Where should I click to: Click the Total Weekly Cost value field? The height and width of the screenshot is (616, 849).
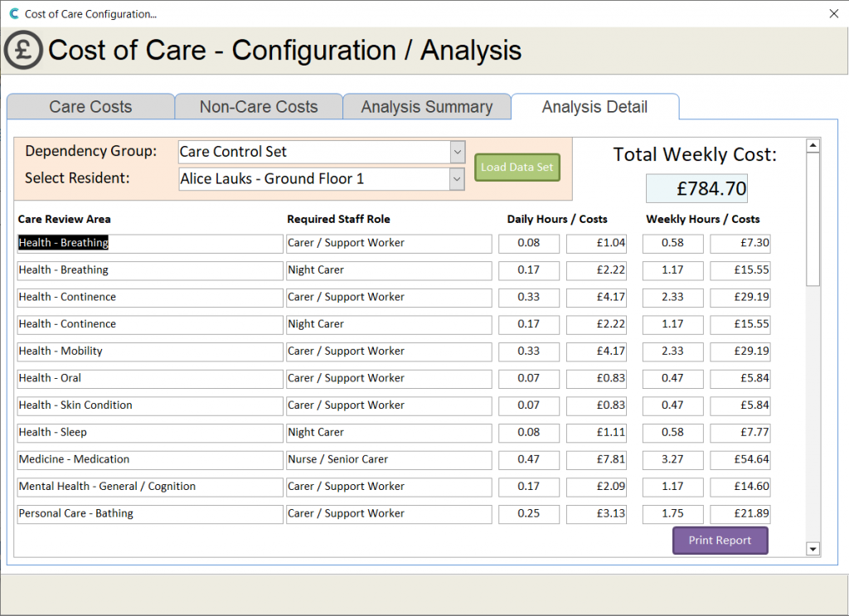pos(696,189)
